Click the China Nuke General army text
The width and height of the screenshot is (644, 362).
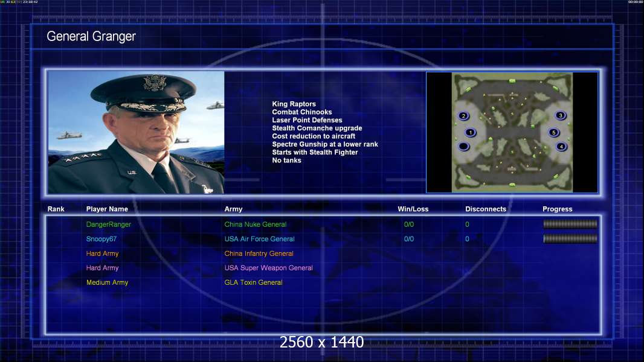pos(255,224)
